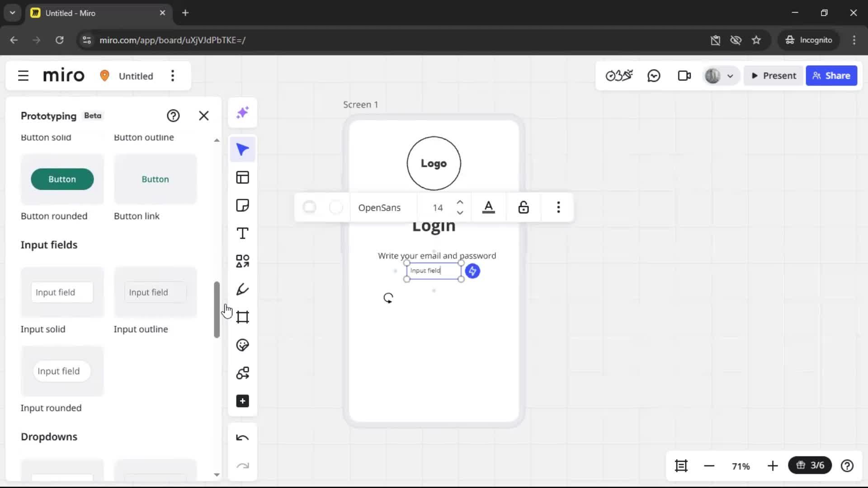Click the blue lightning interaction icon
The width and height of the screenshot is (868, 488).
tap(472, 271)
